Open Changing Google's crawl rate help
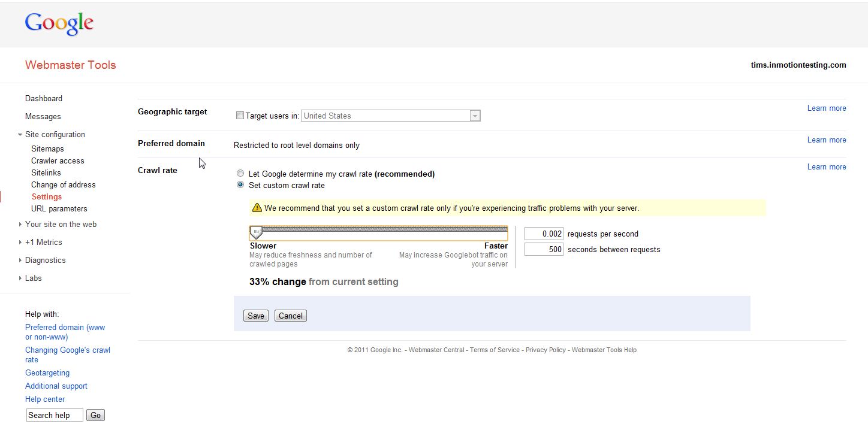Image resolution: width=868 pixels, height=427 pixels. 68,355
